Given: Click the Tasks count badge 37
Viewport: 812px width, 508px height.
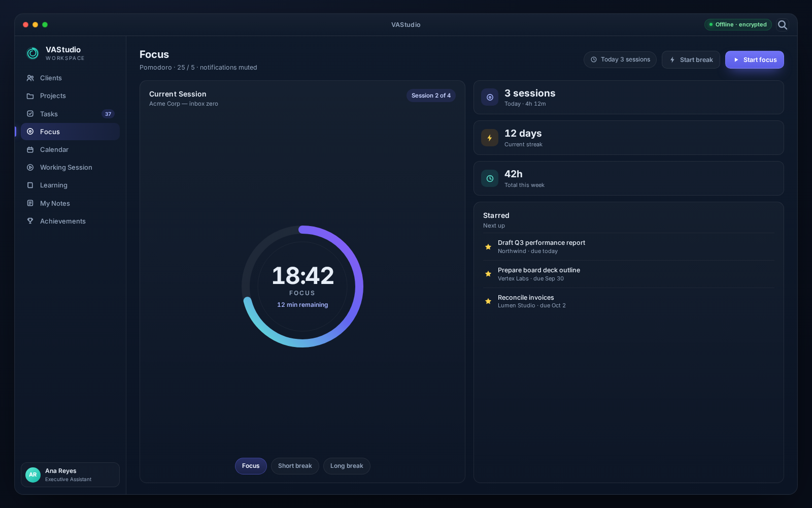Looking at the screenshot, I should click(108, 114).
